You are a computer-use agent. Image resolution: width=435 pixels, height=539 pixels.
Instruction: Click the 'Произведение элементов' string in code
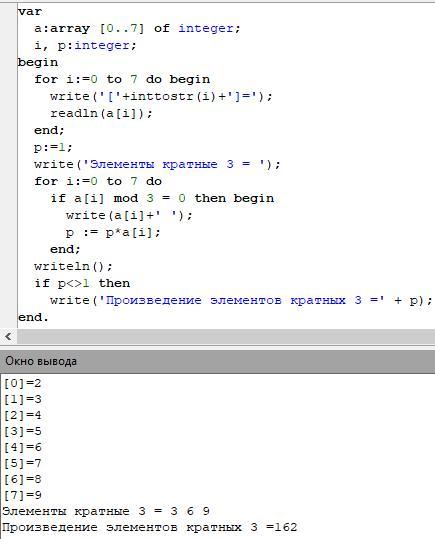coord(194,300)
